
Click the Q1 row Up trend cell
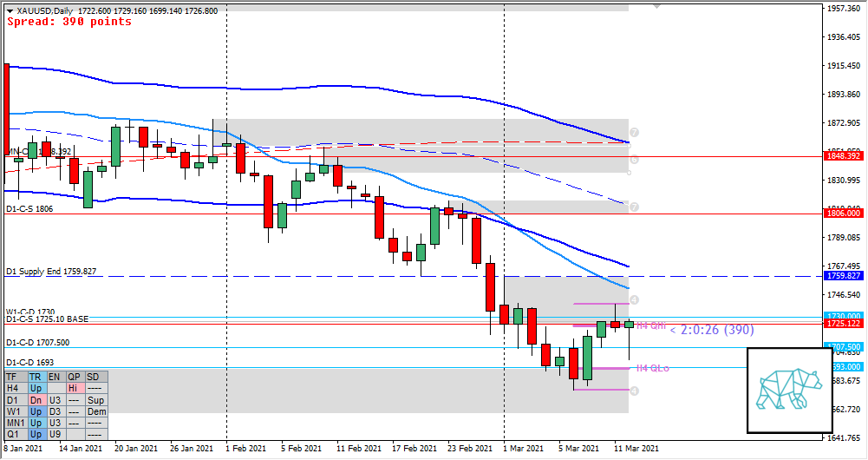[x=35, y=433]
